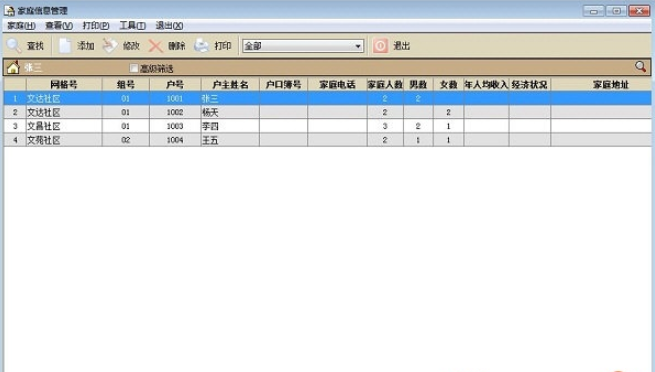Sort by the 户号 column header
Image resolution: width=655 pixels, height=372 pixels.
(x=175, y=85)
